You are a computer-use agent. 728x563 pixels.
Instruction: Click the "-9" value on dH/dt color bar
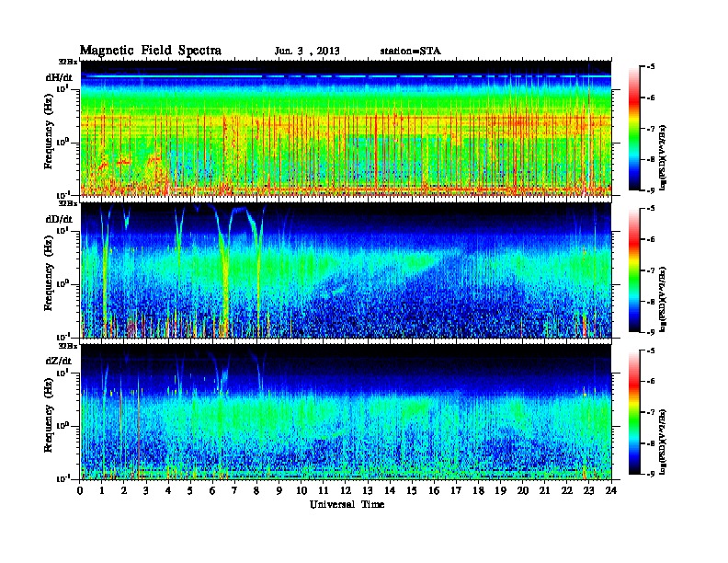[x=652, y=190]
